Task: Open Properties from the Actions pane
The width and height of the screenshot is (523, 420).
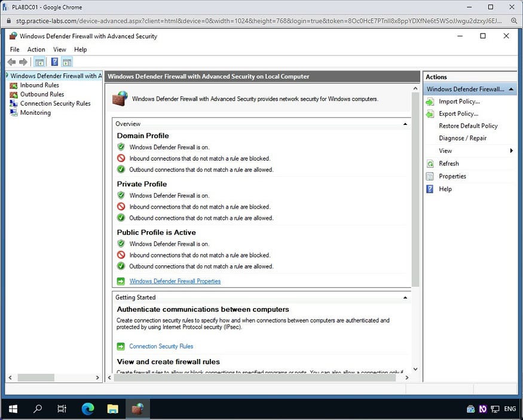Action: 452,176
